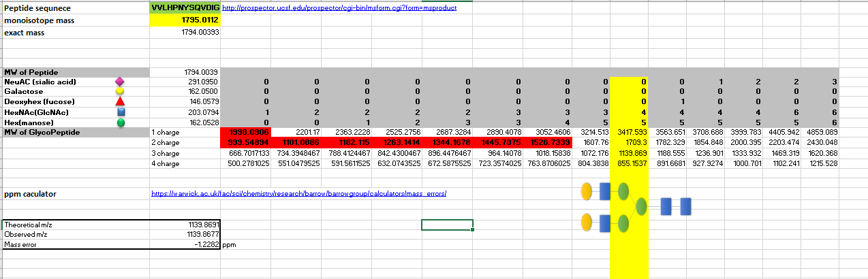The image size is (868, 279).
Task: Select the cell containing 666.7017133
Action: 246,153
